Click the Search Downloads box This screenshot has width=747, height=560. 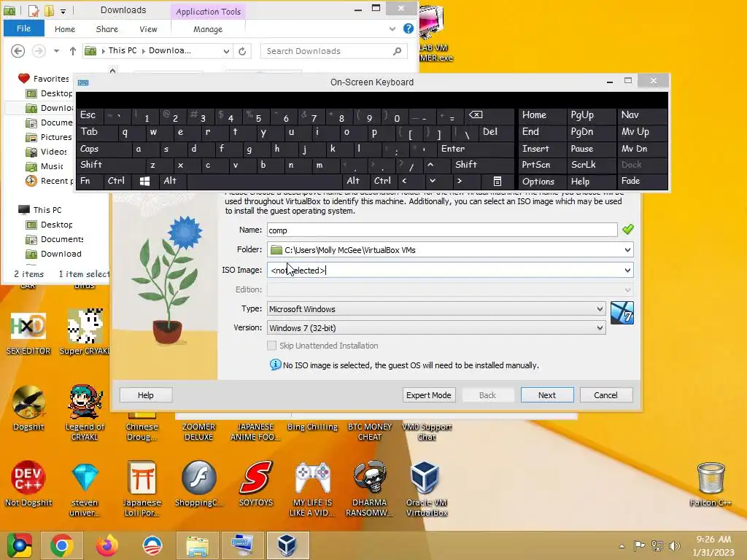[333, 51]
